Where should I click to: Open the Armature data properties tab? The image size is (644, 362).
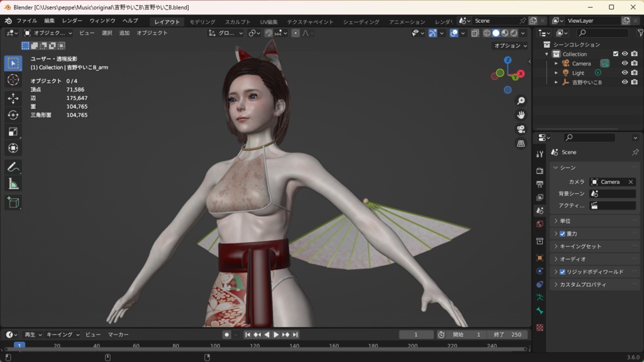540,297
